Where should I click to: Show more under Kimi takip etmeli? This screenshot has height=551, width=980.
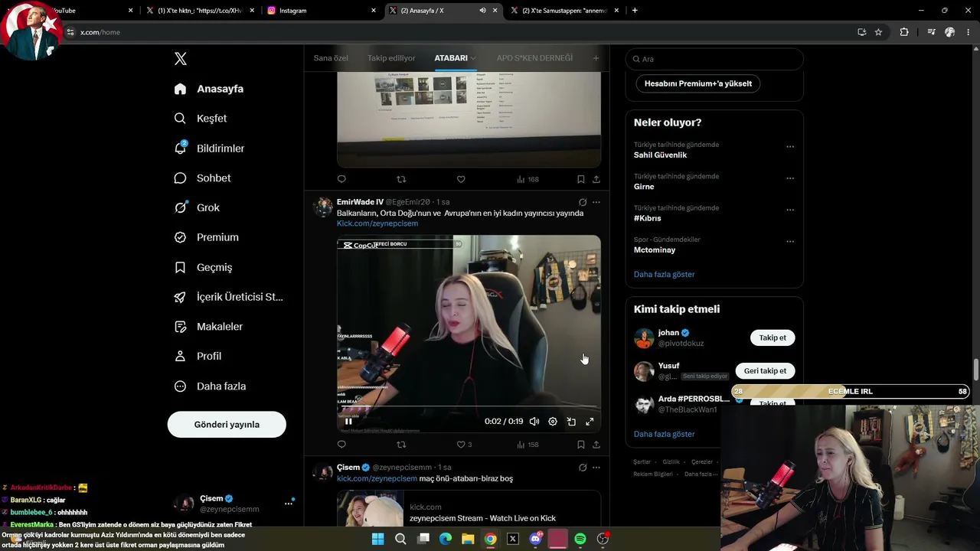[664, 434]
